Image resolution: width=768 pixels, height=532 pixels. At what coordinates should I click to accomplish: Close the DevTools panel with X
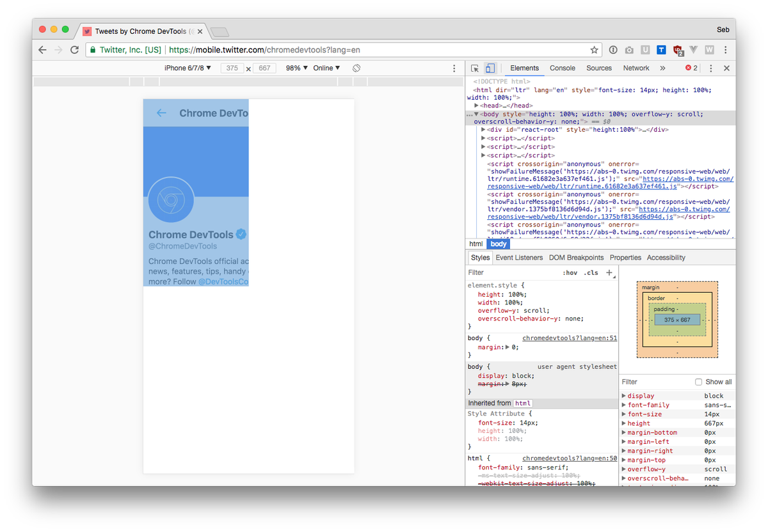pyautogui.click(x=726, y=68)
